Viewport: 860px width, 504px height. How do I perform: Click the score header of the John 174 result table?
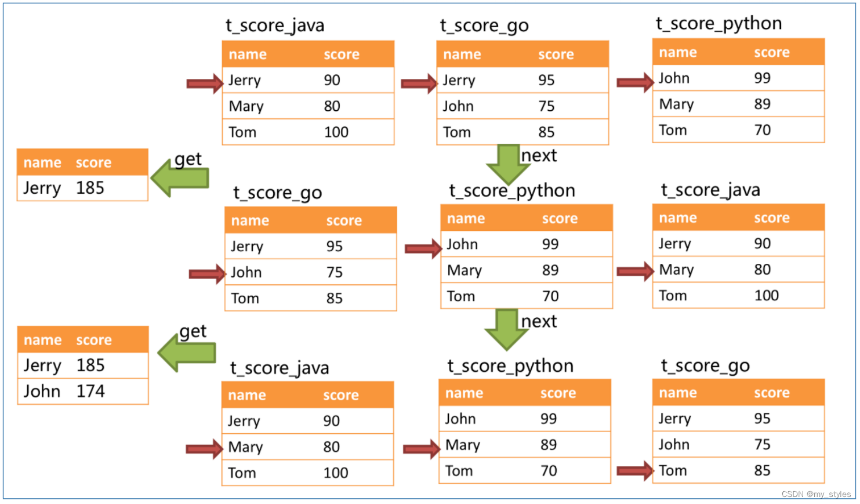[94, 340]
